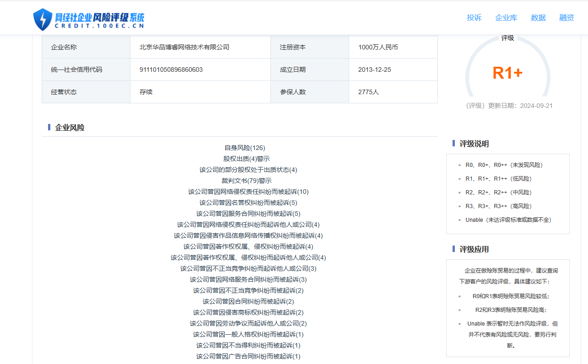Click the blue shield lightning logo icon

point(43,19)
